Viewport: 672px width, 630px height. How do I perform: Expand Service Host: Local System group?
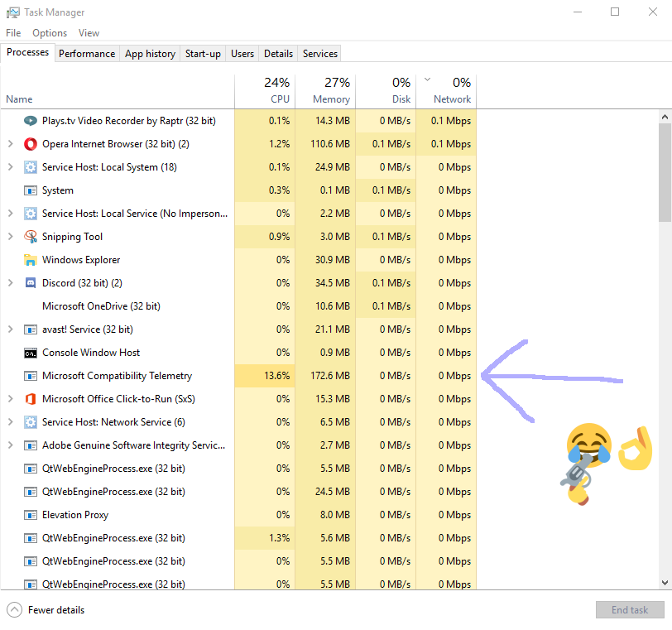tap(11, 167)
